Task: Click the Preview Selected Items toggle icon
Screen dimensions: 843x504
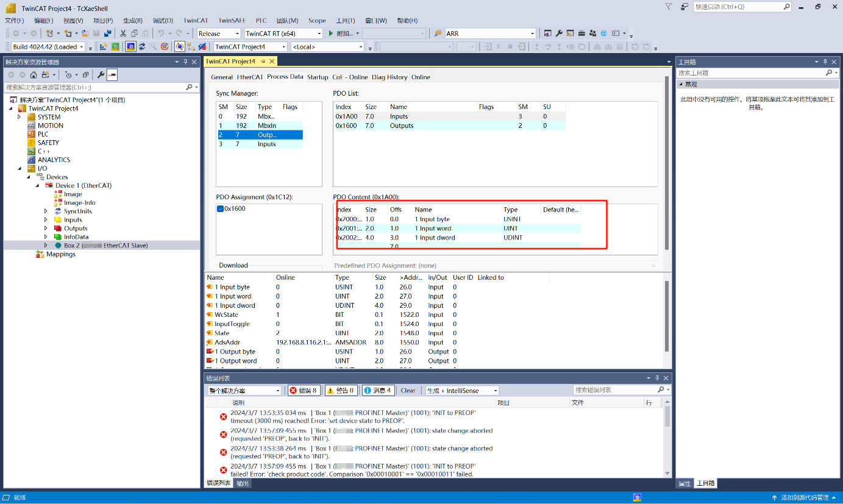Action: click(112, 74)
